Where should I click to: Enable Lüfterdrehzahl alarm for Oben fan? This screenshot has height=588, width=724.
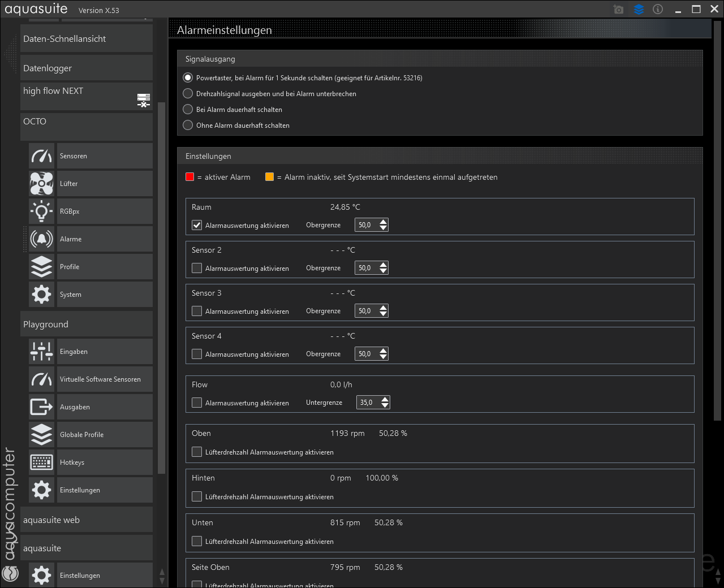click(x=197, y=452)
